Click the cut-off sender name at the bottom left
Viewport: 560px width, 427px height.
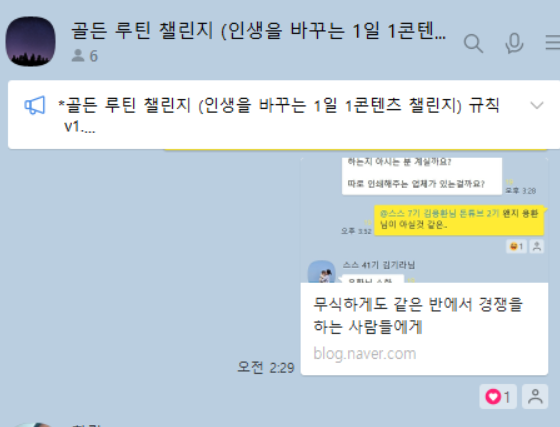[87, 425]
